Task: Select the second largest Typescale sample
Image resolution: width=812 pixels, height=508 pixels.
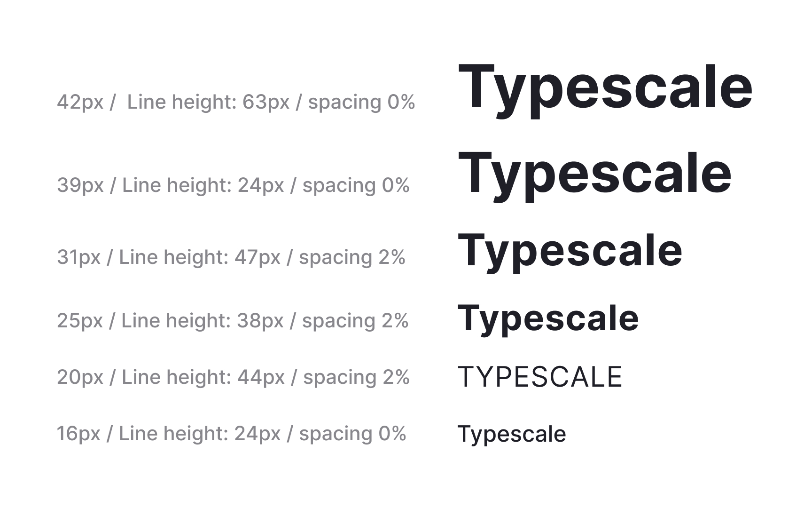Action: (x=594, y=174)
